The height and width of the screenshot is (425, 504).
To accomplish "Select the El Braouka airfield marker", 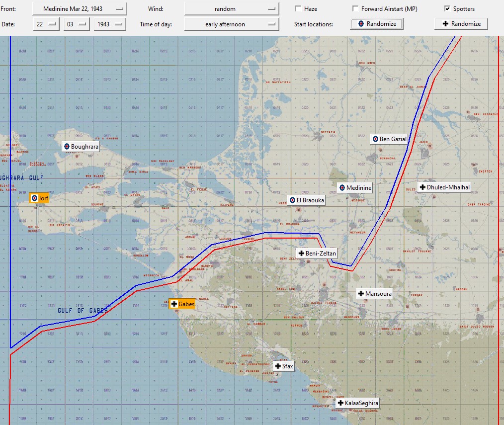I will (307, 200).
